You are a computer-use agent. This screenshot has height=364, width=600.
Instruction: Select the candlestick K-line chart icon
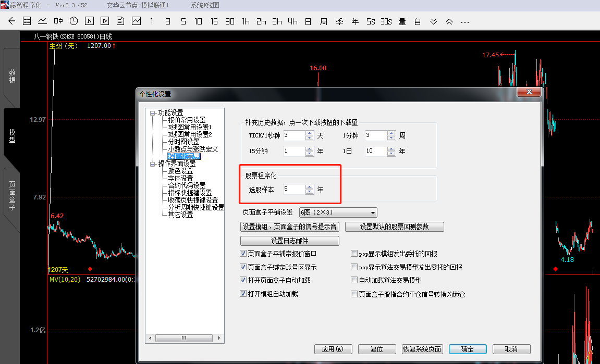coord(58,21)
